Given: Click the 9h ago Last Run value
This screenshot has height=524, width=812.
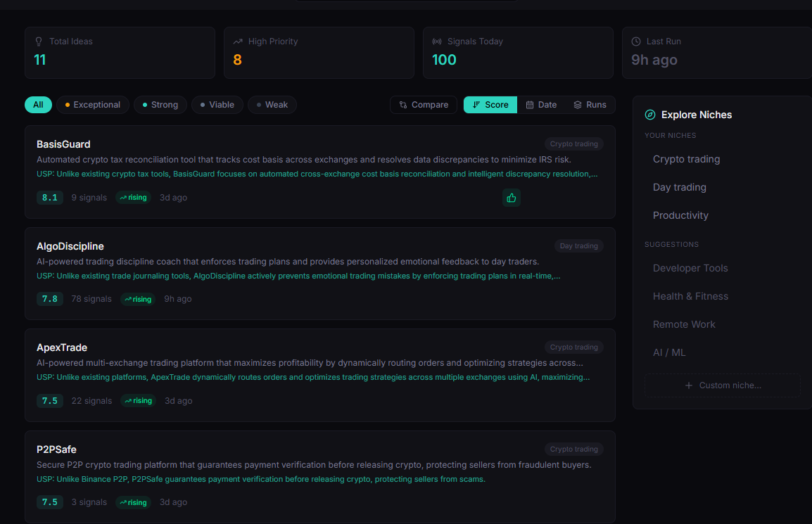Looking at the screenshot, I should pyautogui.click(x=654, y=60).
